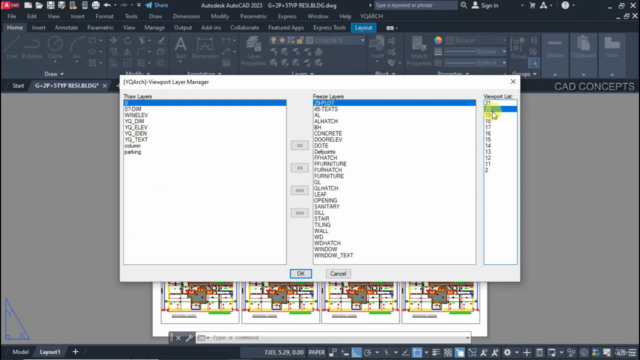This screenshot has width=640, height=360.
Task: Toggle annotation monitor plus icon
Action: (527, 352)
